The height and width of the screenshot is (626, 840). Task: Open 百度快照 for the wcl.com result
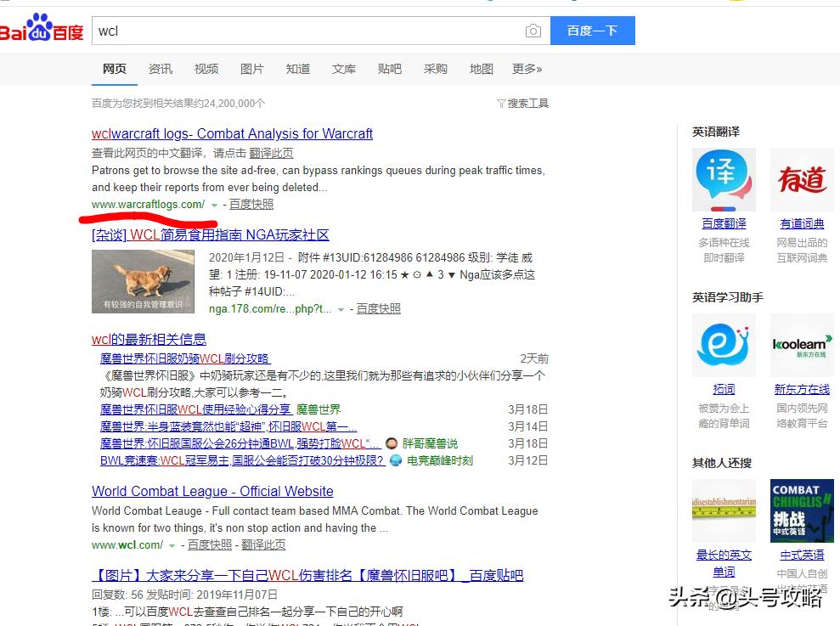pyautogui.click(x=210, y=545)
